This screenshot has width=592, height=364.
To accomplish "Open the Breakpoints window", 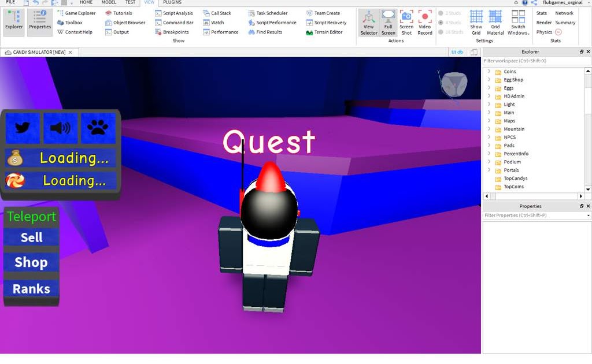I will coord(172,32).
